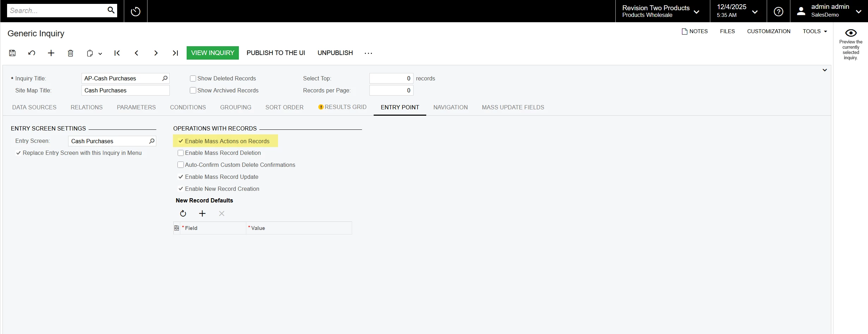
Task: Save the inquiry with the disk icon
Action: (x=12, y=53)
